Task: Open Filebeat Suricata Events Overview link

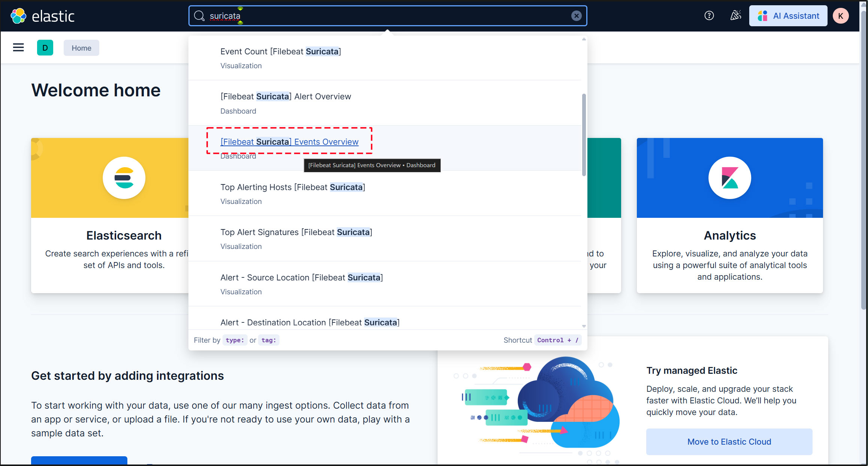Action: pos(289,142)
